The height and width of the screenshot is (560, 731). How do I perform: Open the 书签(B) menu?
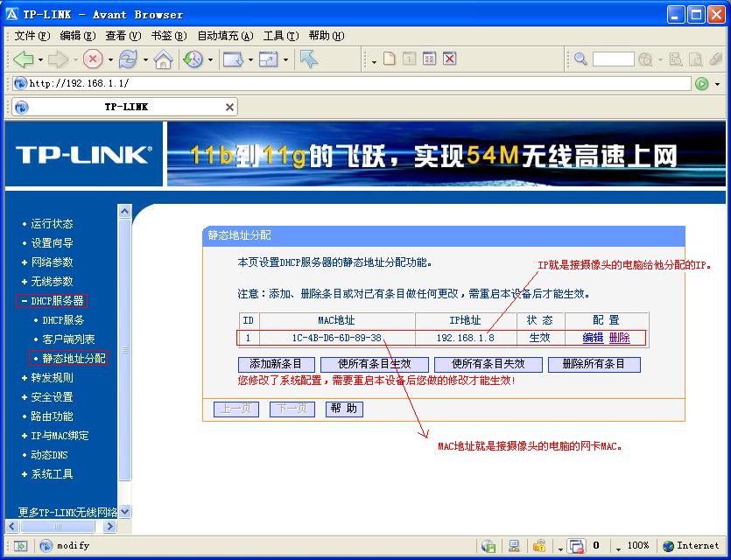(169, 36)
